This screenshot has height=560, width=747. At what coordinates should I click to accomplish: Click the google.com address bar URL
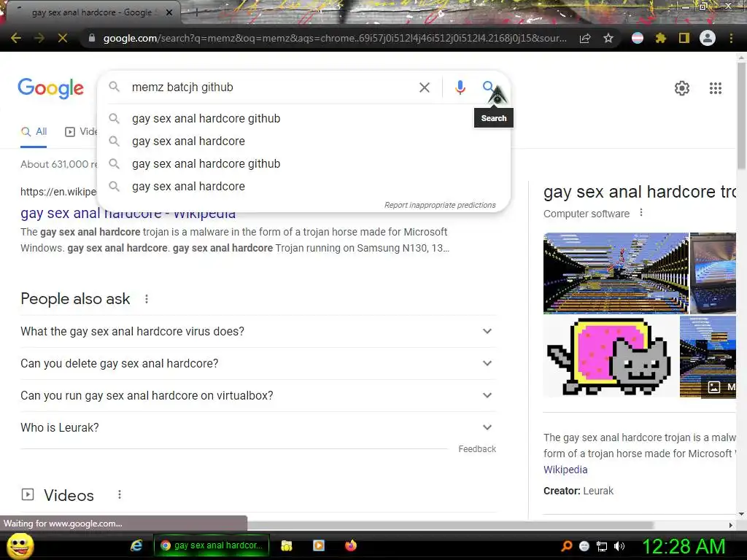pos(335,38)
